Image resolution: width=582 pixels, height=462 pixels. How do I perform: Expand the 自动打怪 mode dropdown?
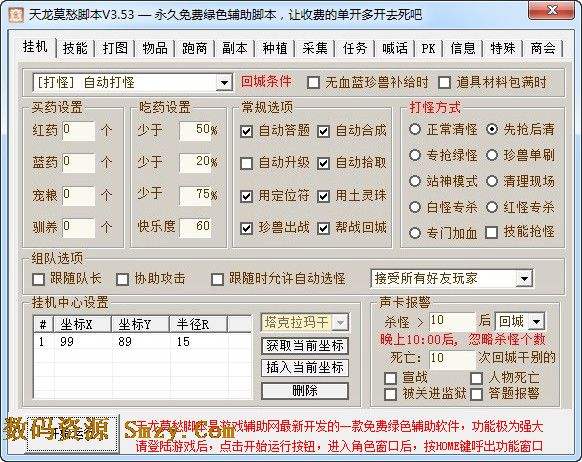point(224,82)
